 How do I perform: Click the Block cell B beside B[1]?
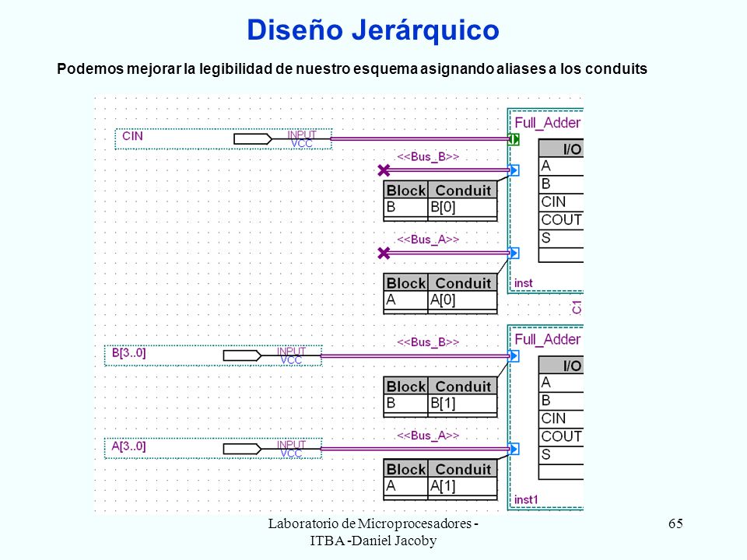[406, 404]
